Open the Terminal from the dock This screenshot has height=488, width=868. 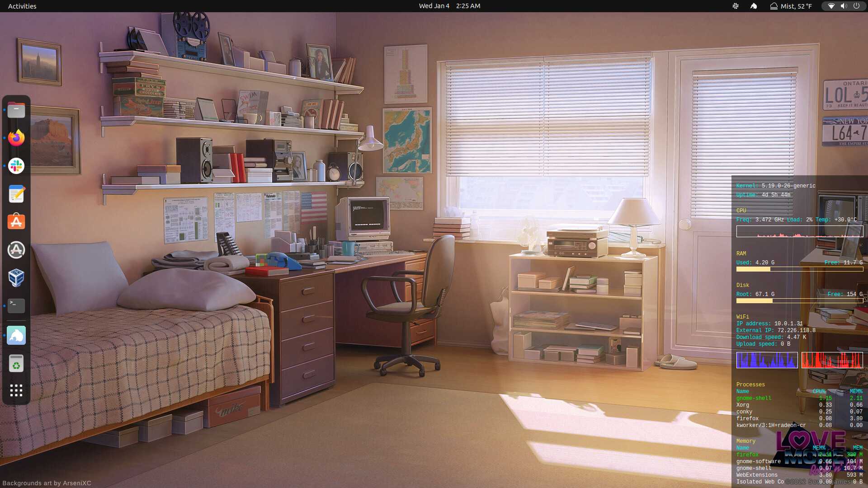click(16, 306)
